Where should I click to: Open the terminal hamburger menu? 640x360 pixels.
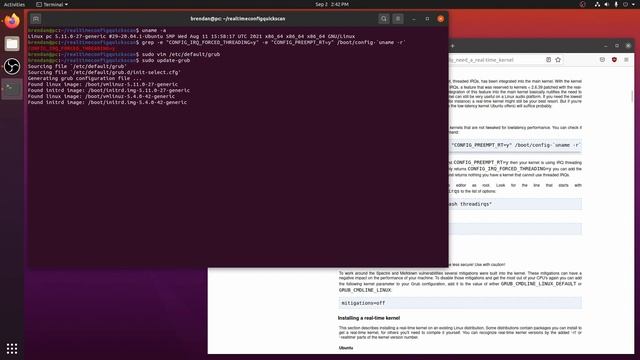pyautogui.click(x=398, y=19)
